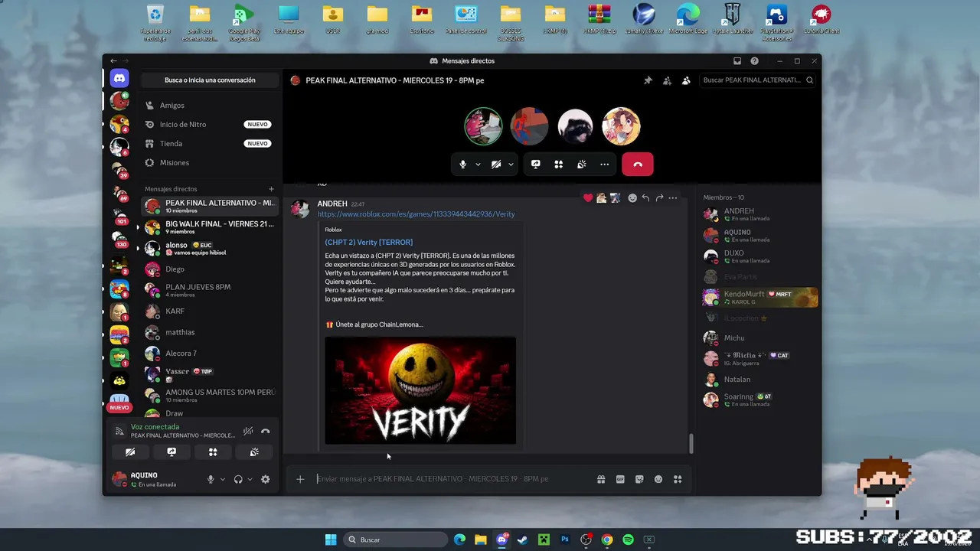
Task: Open output device dropdown beside headphones
Action: tap(250, 479)
